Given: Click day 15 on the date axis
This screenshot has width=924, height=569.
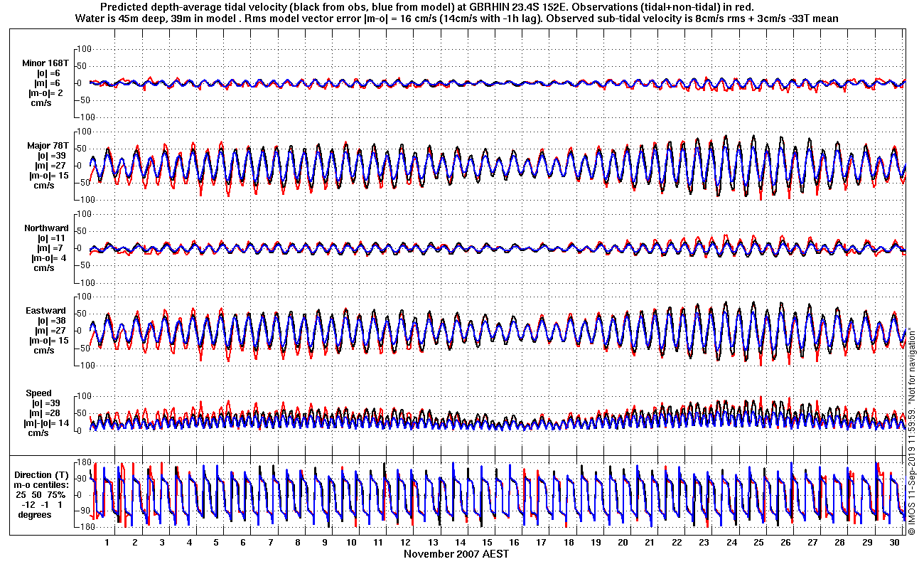Looking at the screenshot, I should [488, 543].
